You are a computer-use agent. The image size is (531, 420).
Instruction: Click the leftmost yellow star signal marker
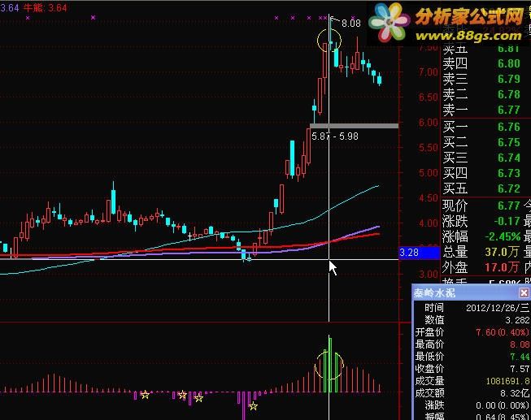click(x=145, y=395)
